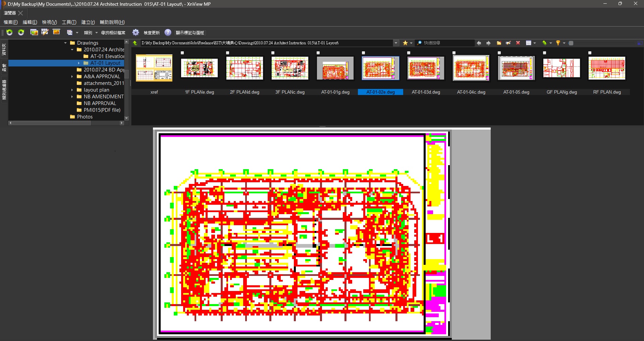Click the slideshow picture icon in the toolbar
The image size is (644, 341).
tap(56, 32)
